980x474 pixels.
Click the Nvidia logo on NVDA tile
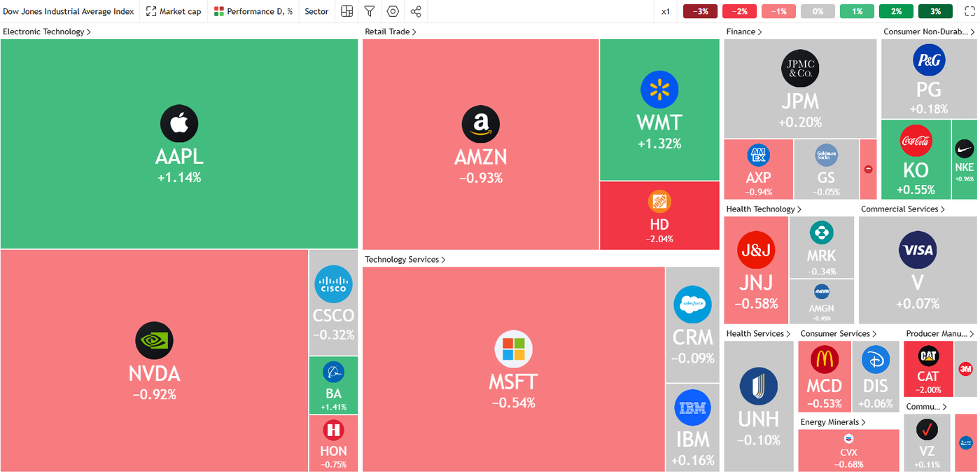click(x=154, y=341)
